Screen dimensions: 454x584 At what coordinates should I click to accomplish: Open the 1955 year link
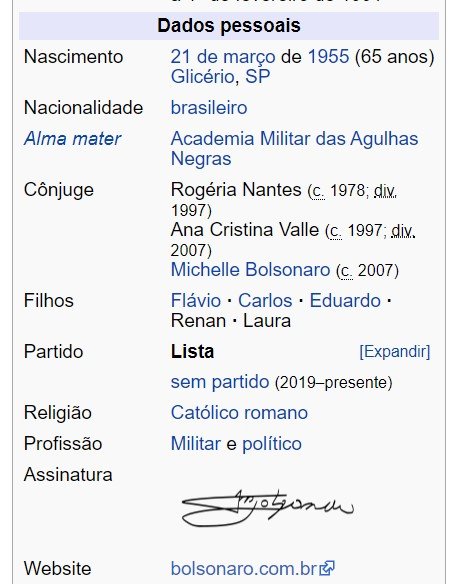click(328, 57)
